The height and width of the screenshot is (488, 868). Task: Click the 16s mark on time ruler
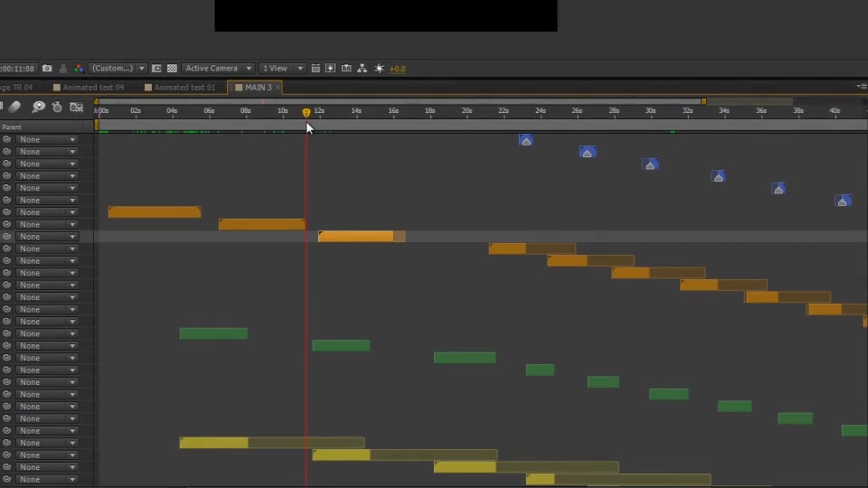pos(393,110)
